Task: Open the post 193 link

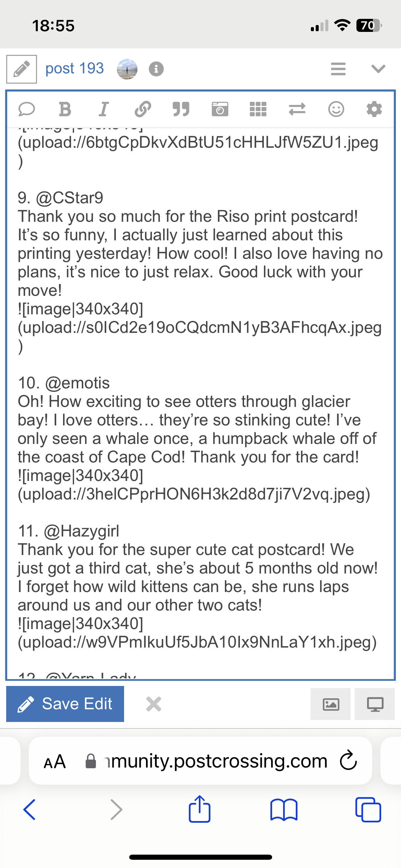Action: pyautogui.click(x=74, y=69)
